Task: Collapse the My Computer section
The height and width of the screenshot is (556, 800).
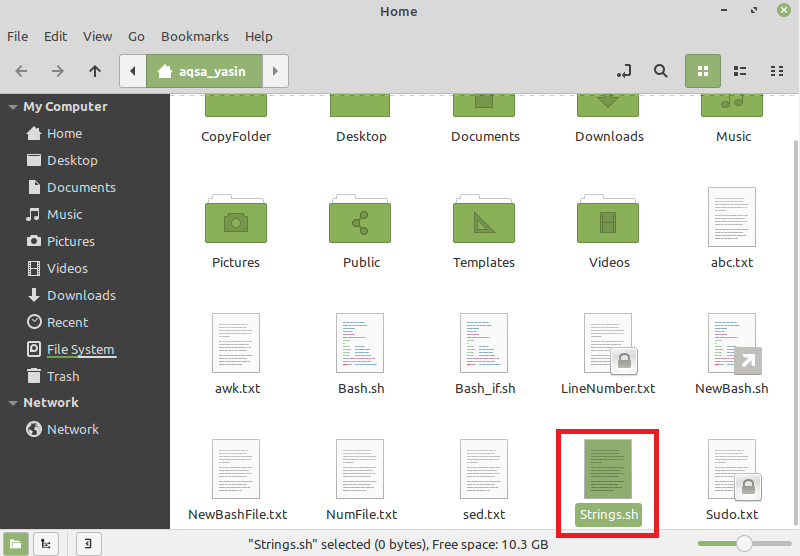Action: click(13, 107)
